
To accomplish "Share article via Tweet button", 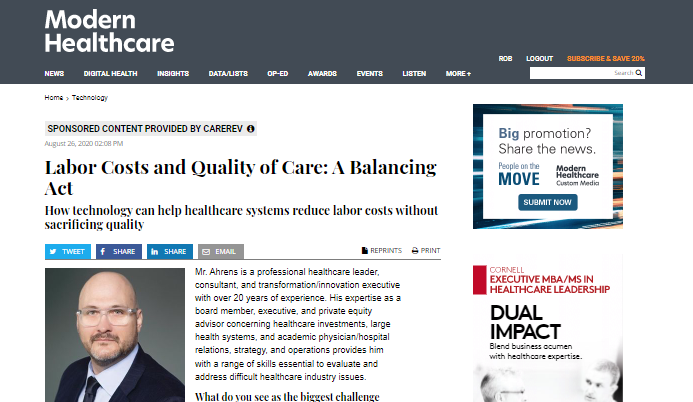I will click(x=68, y=251).
